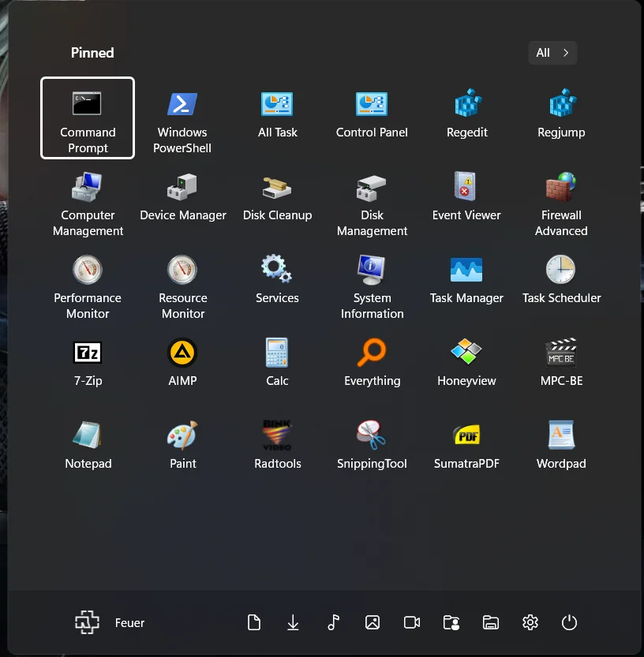
Task: Open Event Viewer
Action: click(x=466, y=200)
